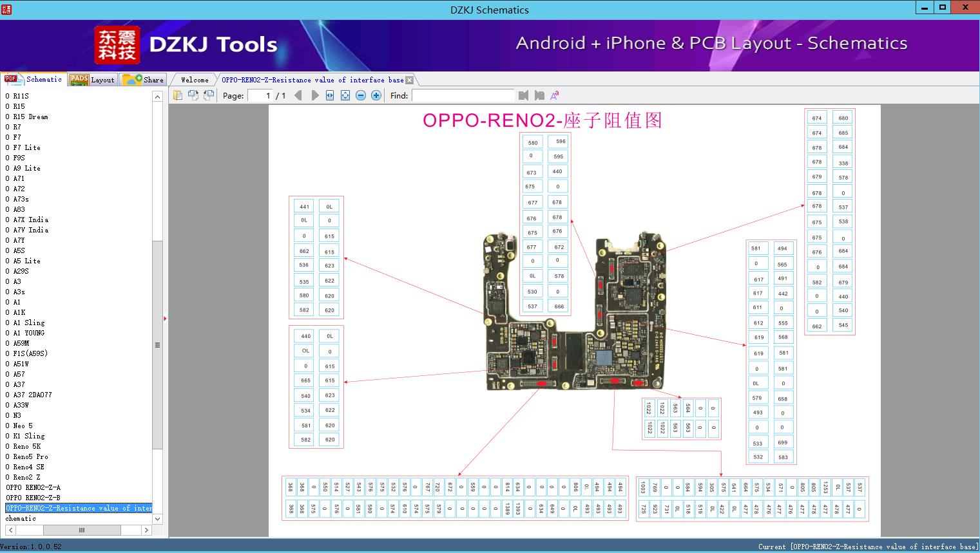Go to previous page arrow

coord(298,95)
